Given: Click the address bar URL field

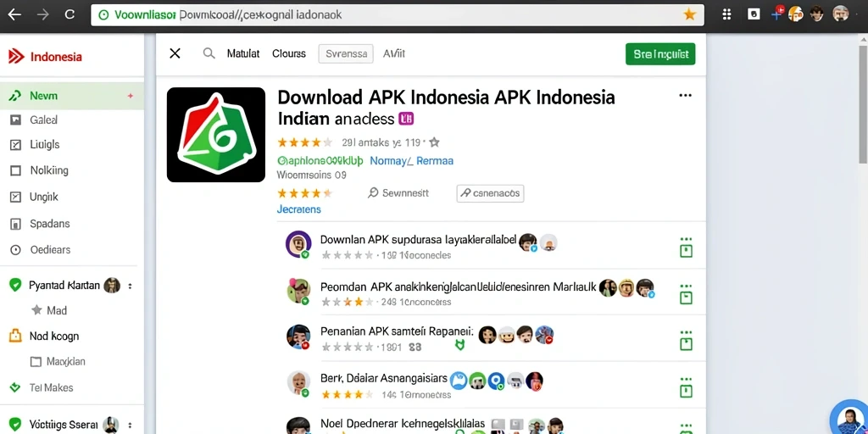Looking at the screenshot, I should click(x=398, y=15).
